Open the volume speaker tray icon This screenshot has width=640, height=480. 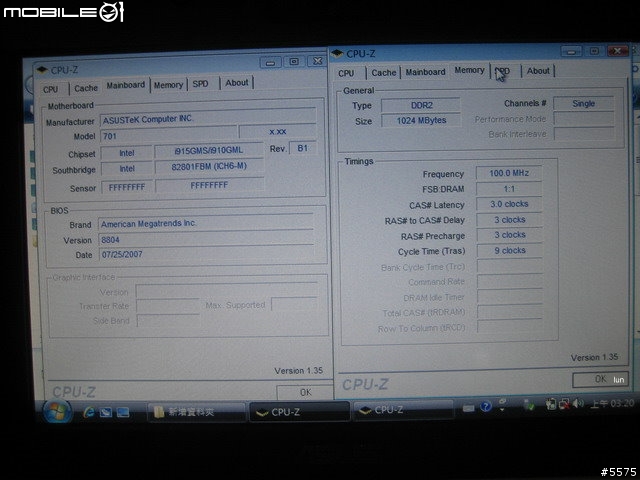(x=578, y=404)
